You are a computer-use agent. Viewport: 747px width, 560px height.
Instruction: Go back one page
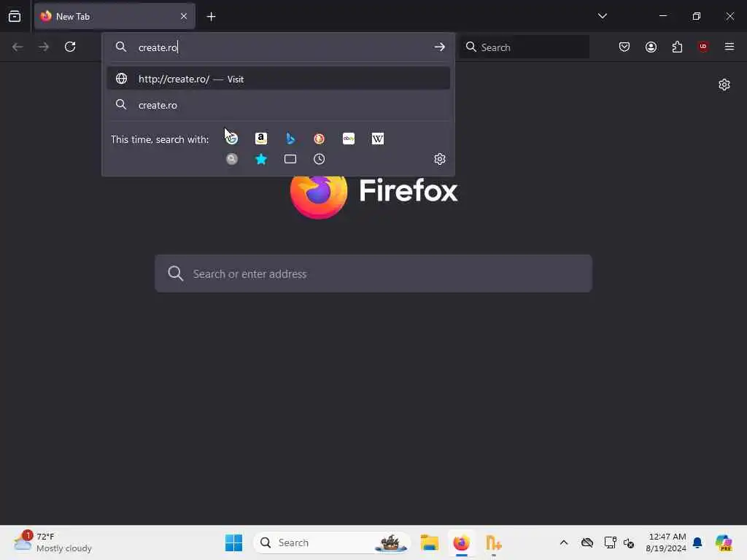[18, 47]
